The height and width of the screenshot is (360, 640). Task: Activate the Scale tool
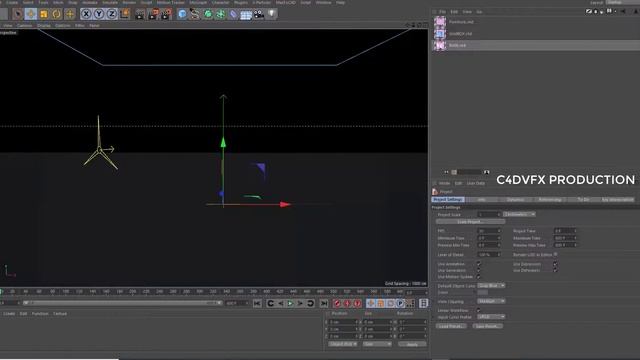(x=44, y=14)
